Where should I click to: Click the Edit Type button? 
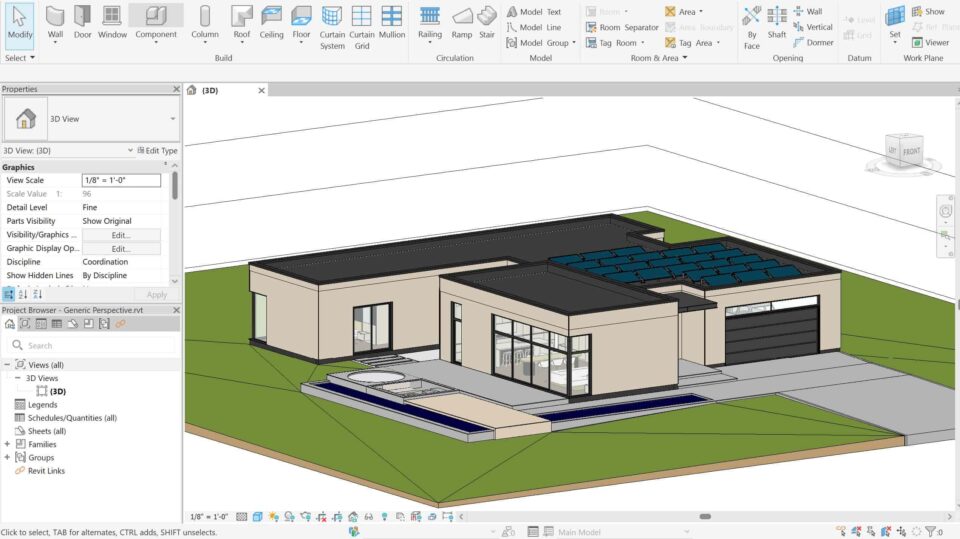pos(157,151)
